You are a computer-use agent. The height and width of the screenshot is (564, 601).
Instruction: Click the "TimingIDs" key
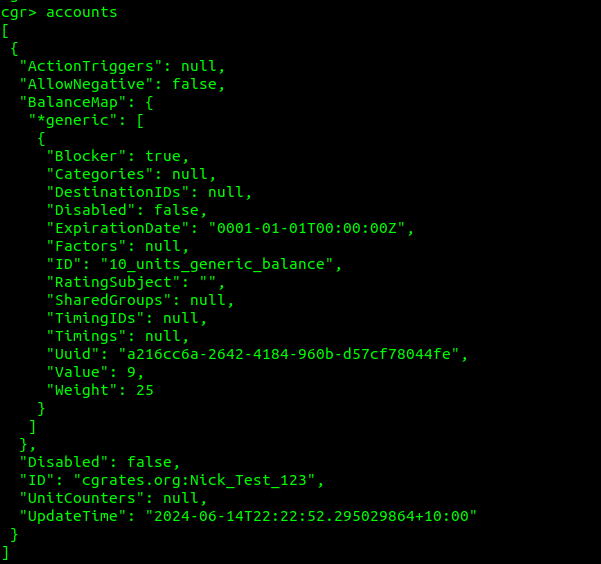(95, 318)
